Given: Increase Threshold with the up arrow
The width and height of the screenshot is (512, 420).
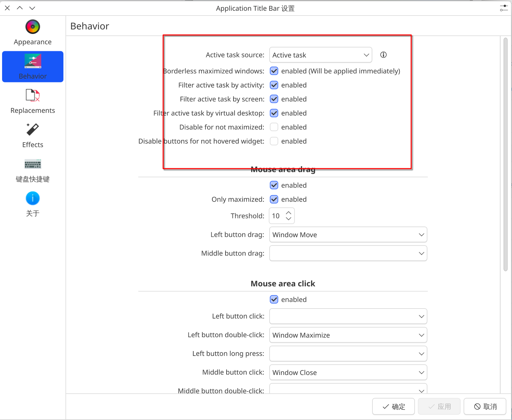Looking at the screenshot, I should click(289, 213).
